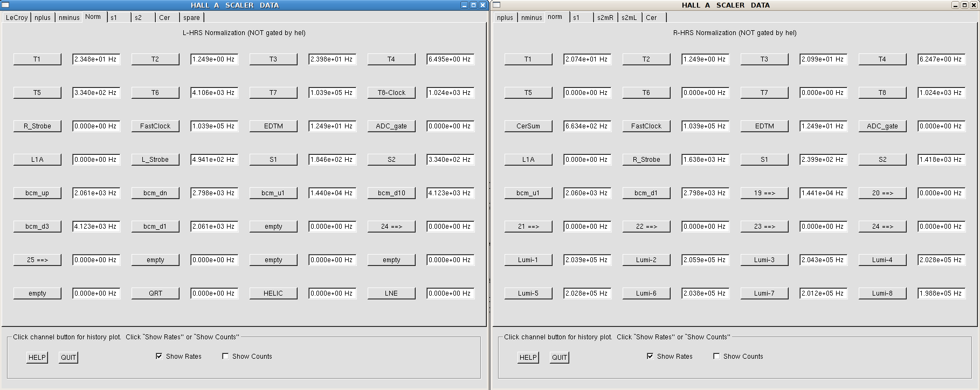Open the window menu icon of the right Hall A window
The height and width of the screenshot is (390, 980).
(x=496, y=5)
